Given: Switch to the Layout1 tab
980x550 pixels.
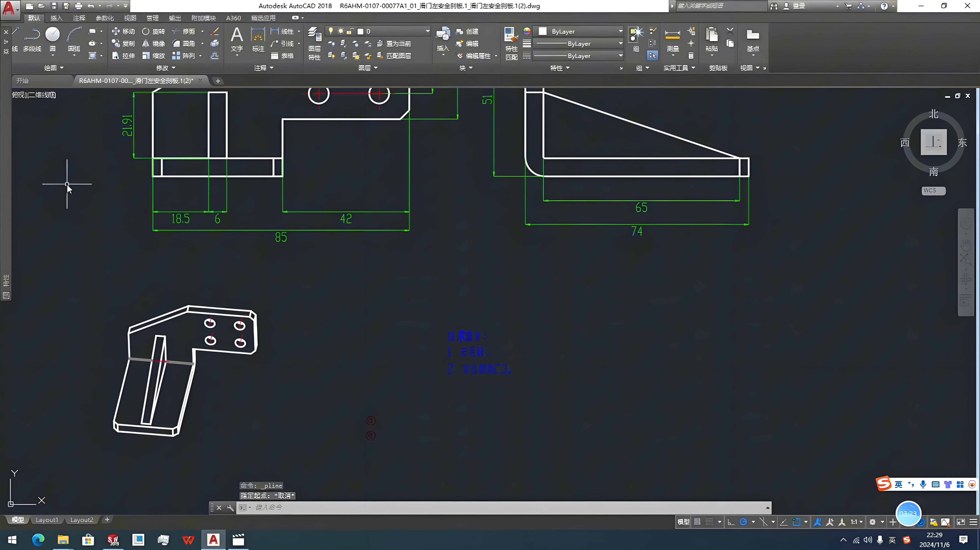Looking at the screenshot, I should pos(47,520).
